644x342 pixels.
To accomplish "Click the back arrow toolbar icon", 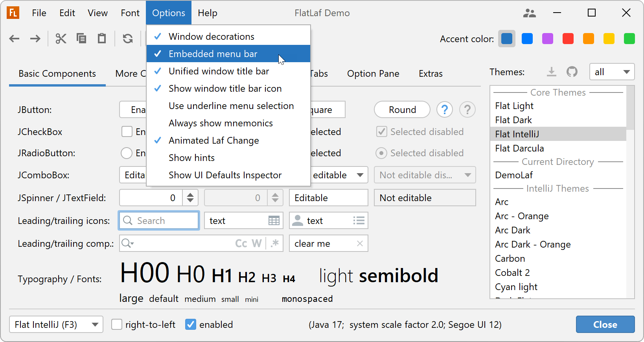I will tap(15, 39).
